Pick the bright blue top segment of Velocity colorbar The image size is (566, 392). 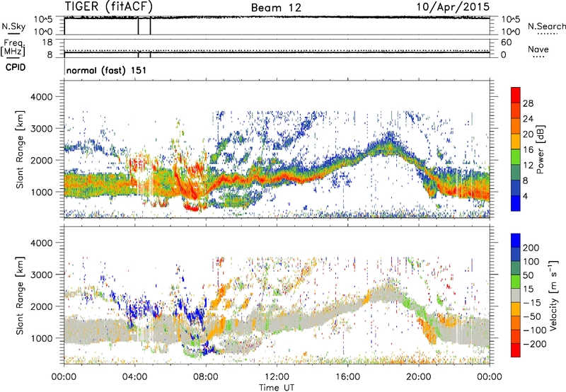tap(516, 241)
